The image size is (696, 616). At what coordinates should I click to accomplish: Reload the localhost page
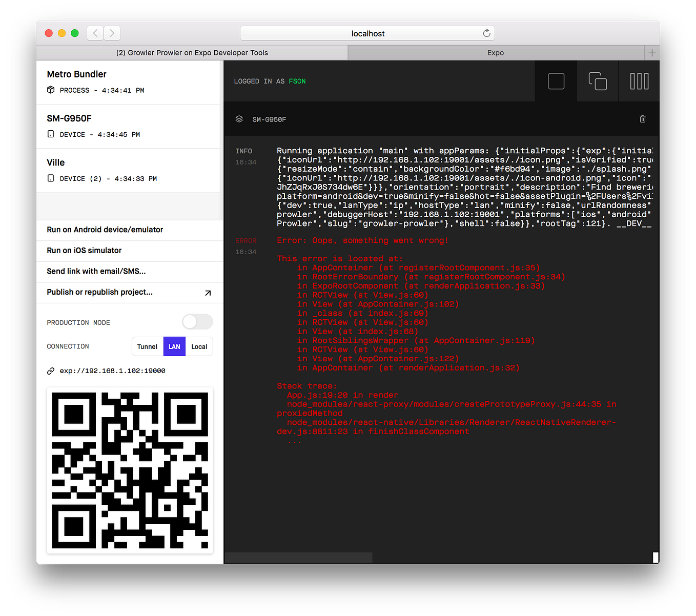click(486, 33)
